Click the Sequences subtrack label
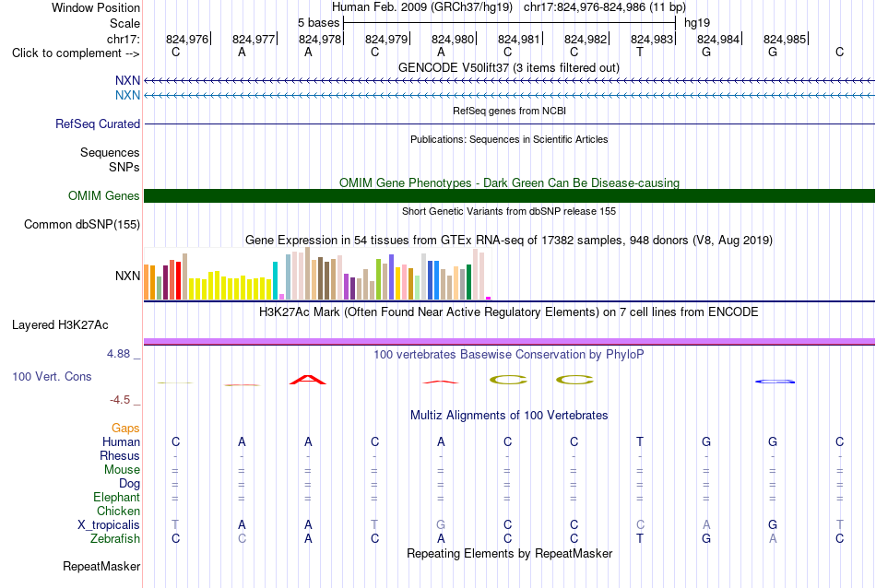876x588 pixels. point(110,152)
